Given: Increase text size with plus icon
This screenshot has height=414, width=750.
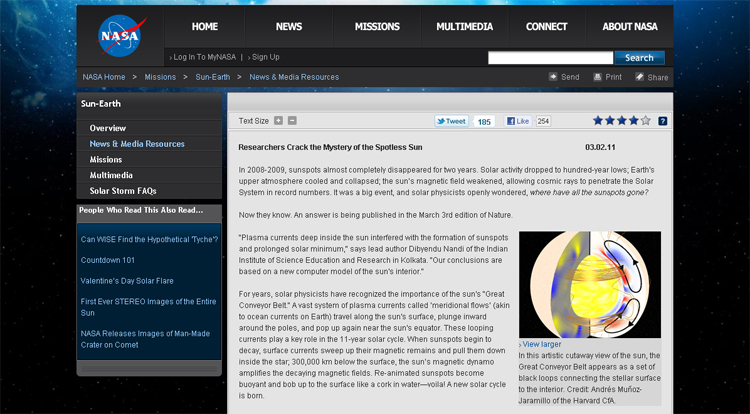Looking at the screenshot, I should (278, 121).
